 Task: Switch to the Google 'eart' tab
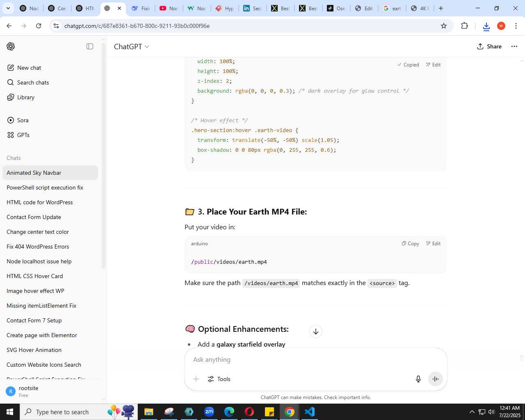point(392,8)
